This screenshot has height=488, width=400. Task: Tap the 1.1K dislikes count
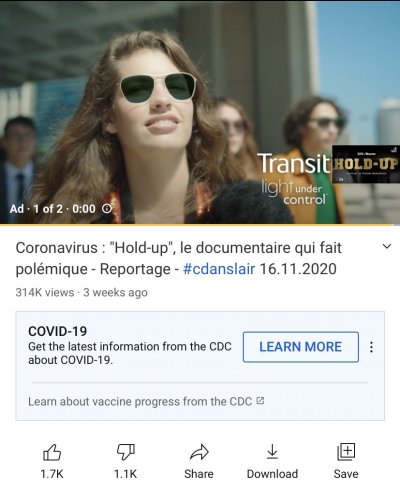click(126, 474)
